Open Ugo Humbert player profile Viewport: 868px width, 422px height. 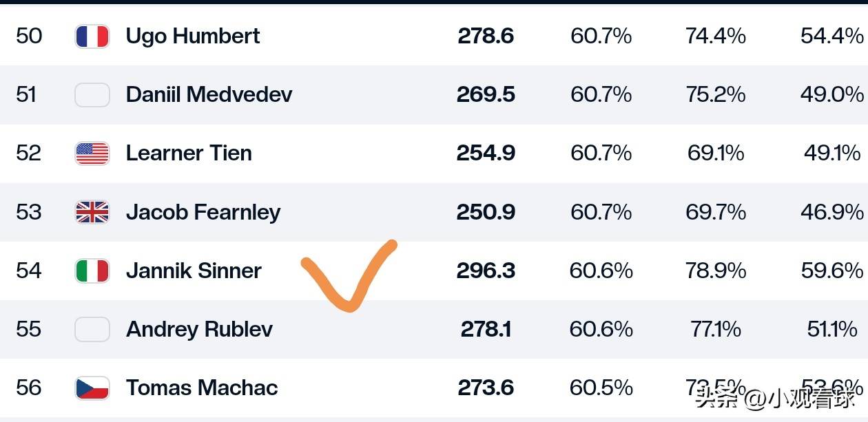tap(193, 36)
